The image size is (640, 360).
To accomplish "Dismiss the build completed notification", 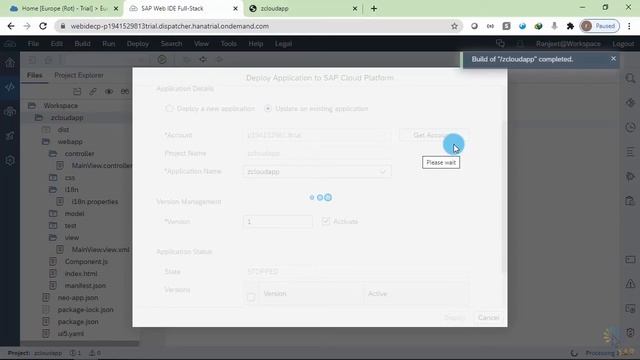I will [613, 59].
